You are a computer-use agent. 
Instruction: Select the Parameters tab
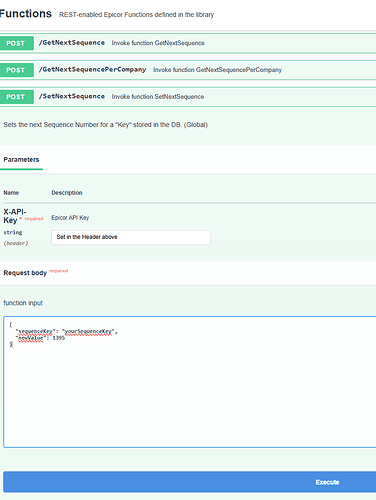[x=21, y=160]
